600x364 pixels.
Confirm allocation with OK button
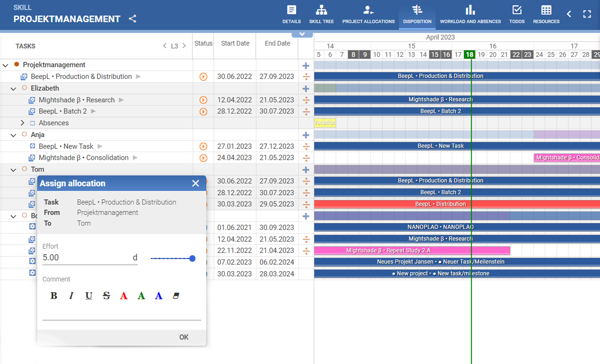coord(184,337)
